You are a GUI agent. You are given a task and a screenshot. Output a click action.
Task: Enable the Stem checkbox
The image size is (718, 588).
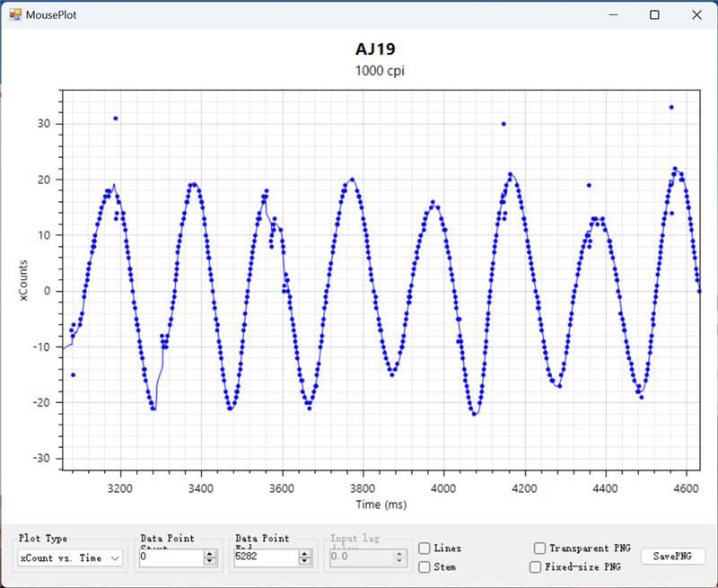(x=425, y=566)
